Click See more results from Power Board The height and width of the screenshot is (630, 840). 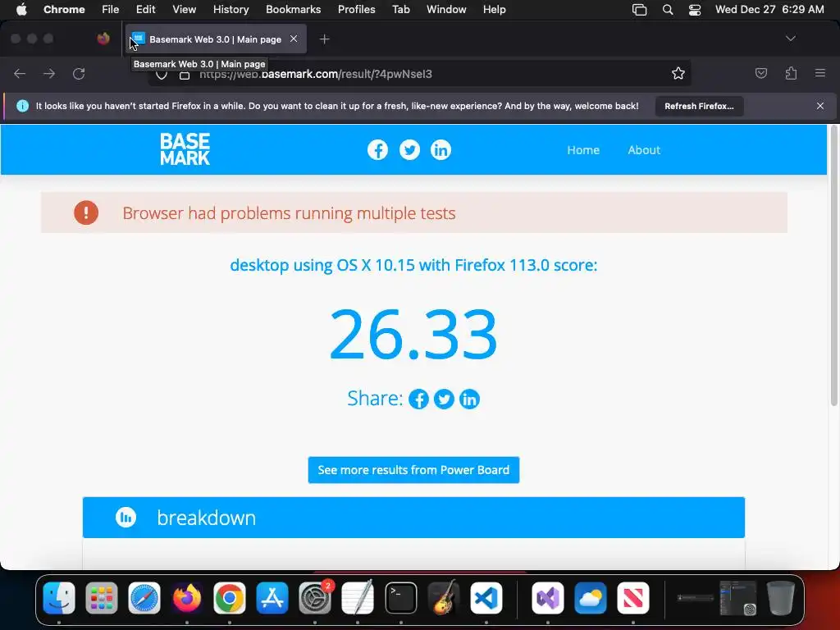[x=413, y=470]
